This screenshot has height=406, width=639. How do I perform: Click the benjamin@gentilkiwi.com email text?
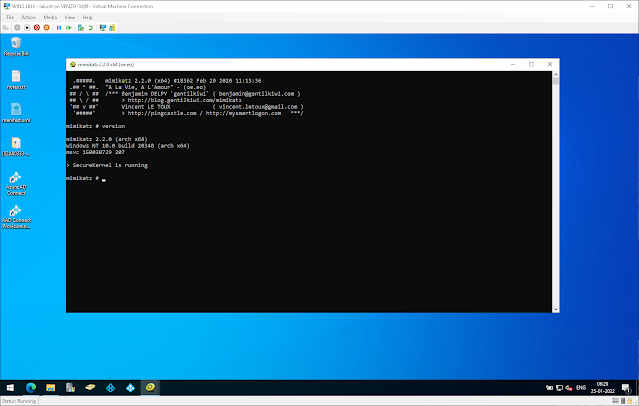[x=256, y=94]
